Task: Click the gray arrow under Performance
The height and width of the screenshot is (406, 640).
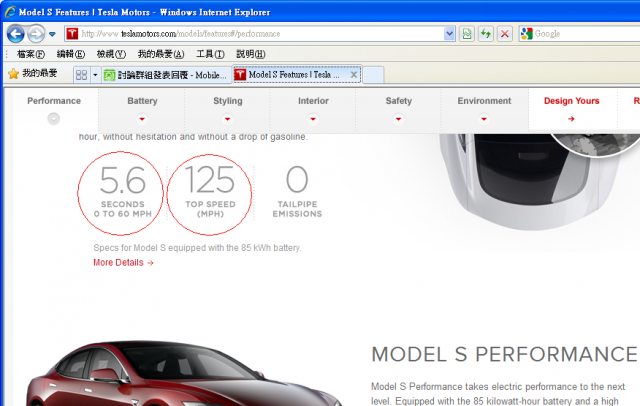Action: pyautogui.click(x=53, y=119)
